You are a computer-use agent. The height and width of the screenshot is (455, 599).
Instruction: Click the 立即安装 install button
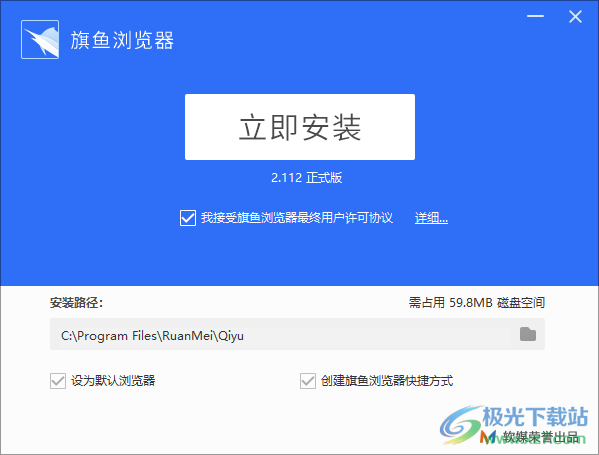tap(300, 127)
